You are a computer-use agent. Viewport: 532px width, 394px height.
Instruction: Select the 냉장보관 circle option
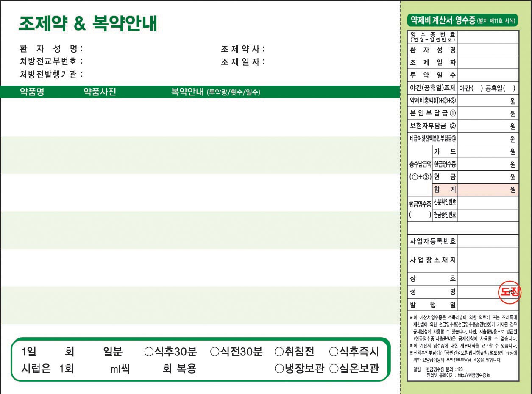tap(279, 369)
